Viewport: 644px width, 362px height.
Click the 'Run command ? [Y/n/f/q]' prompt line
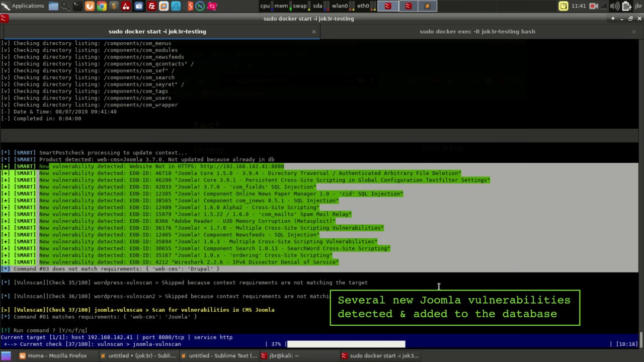coord(44,331)
